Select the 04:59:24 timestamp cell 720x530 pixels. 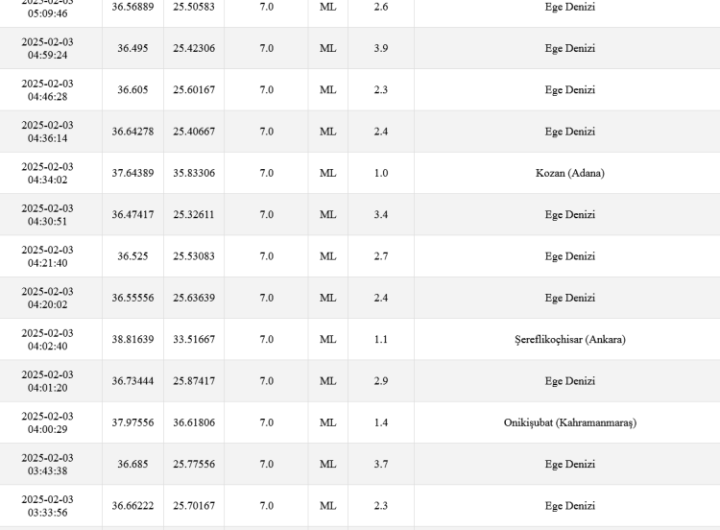pyautogui.click(x=48, y=48)
